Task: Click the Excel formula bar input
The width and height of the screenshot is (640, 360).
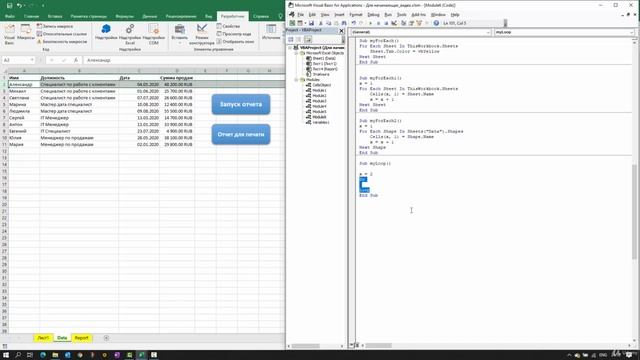Action: (184, 60)
